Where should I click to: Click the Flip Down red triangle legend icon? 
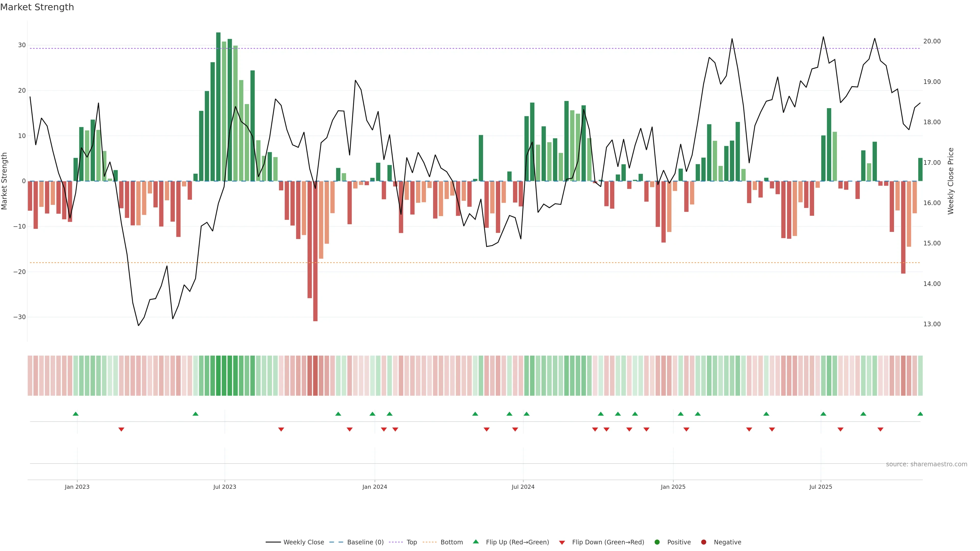pyautogui.click(x=562, y=542)
